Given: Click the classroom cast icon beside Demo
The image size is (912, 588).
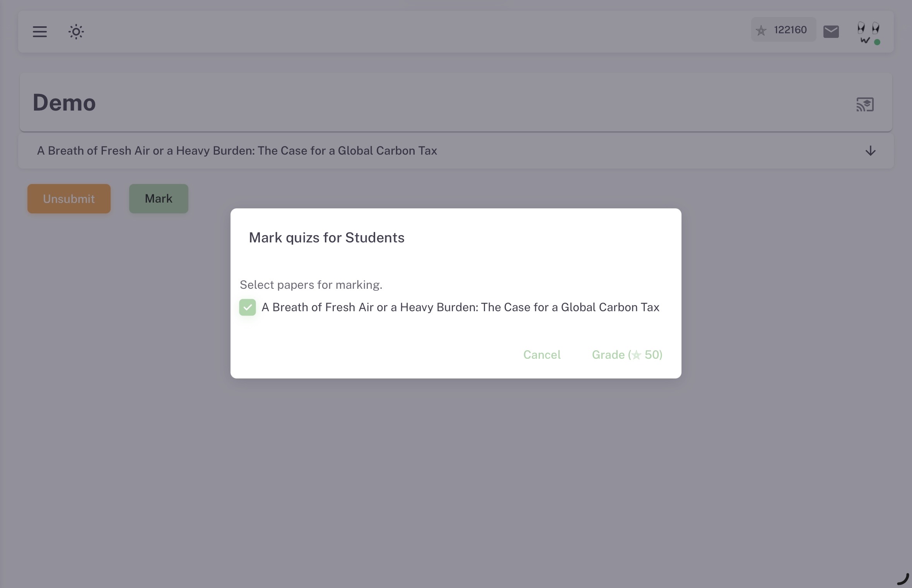Looking at the screenshot, I should pyautogui.click(x=865, y=104).
